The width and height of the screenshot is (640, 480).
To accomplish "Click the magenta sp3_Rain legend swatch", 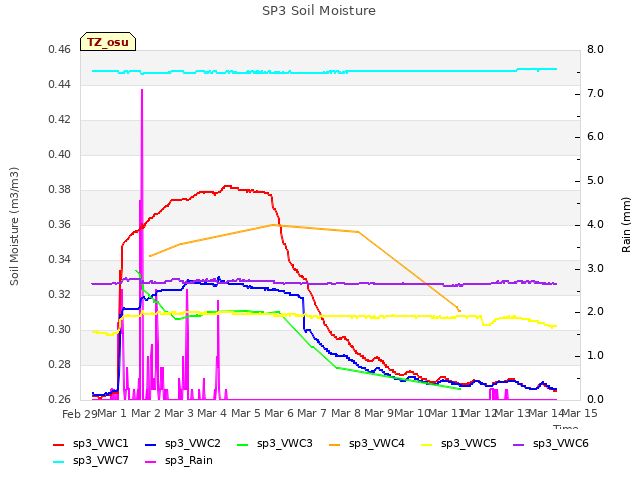I will pyautogui.click(x=151, y=462).
